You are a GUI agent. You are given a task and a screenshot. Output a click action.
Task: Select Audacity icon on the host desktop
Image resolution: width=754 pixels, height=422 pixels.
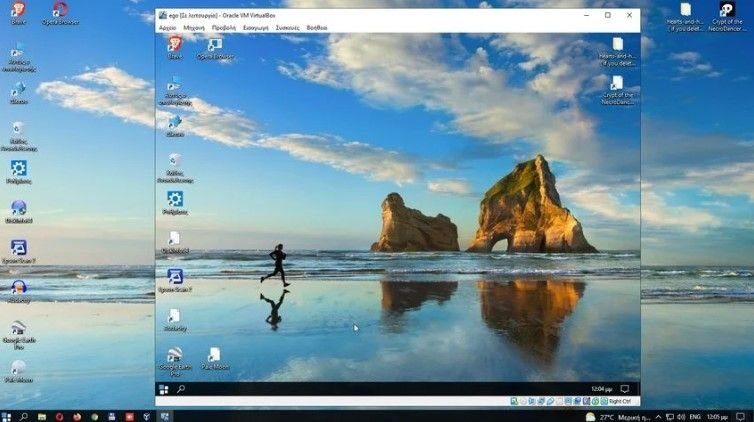click(x=18, y=288)
